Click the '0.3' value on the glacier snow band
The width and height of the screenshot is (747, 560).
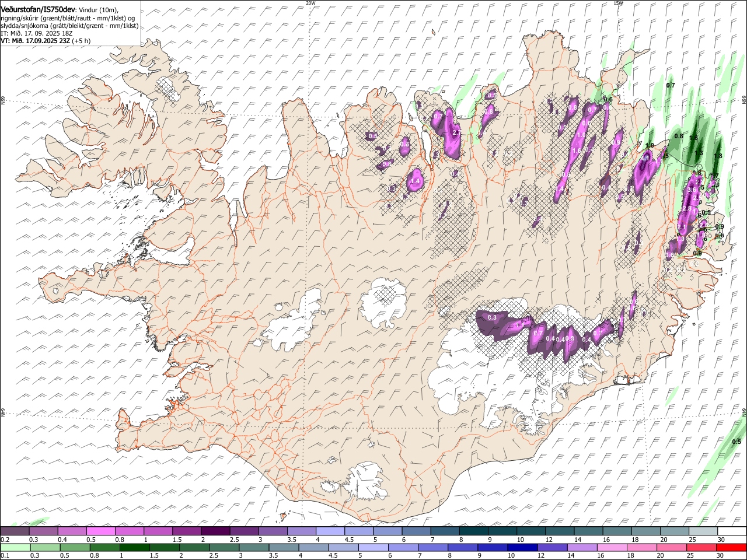(x=492, y=317)
